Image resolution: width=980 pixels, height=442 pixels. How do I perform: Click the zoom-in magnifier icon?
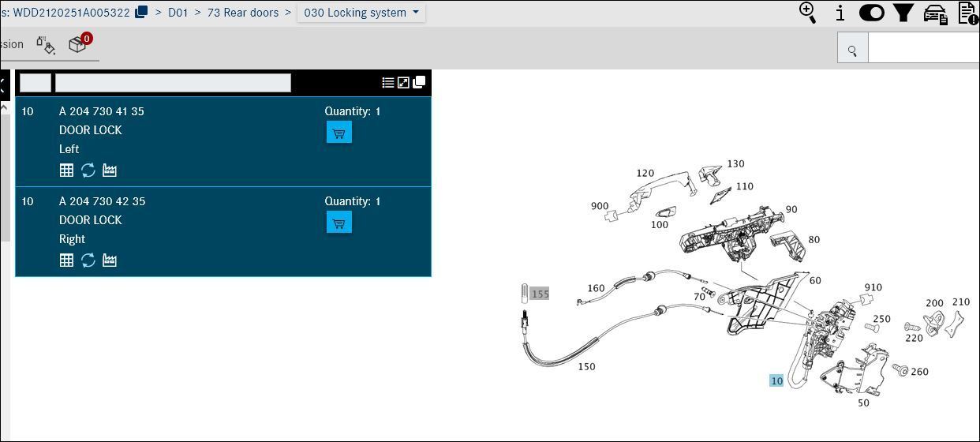point(807,12)
